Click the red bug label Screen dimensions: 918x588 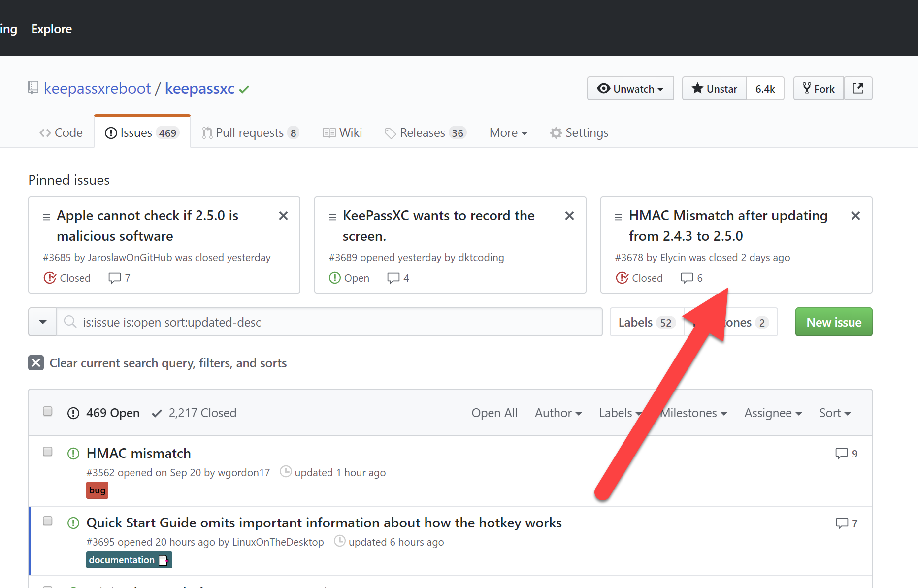coord(97,490)
